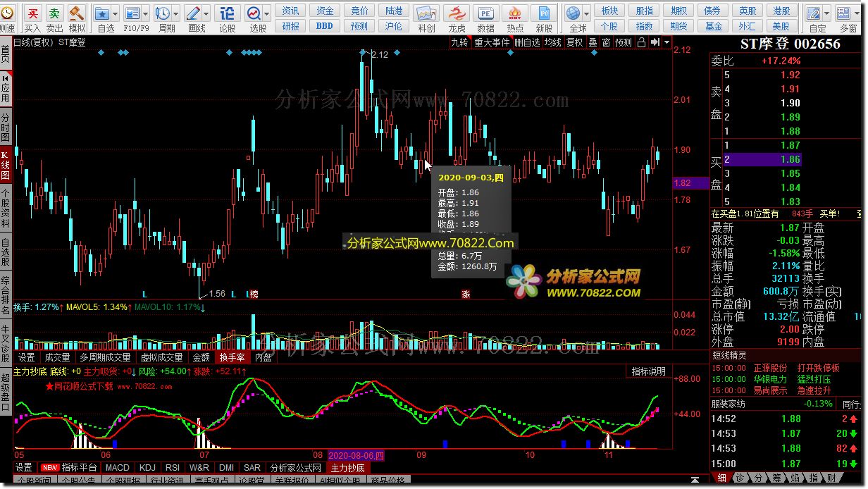The height and width of the screenshot is (489, 868).
Task: Click the 港股 Hong Kong stocks button
Action: pos(781,11)
